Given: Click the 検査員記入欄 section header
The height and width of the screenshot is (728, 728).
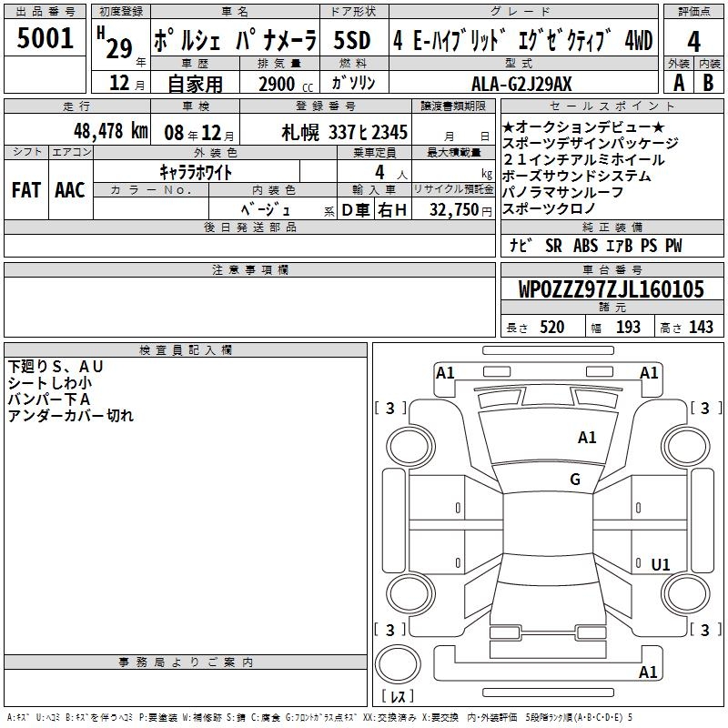Looking at the screenshot, I should click(186, 350).
